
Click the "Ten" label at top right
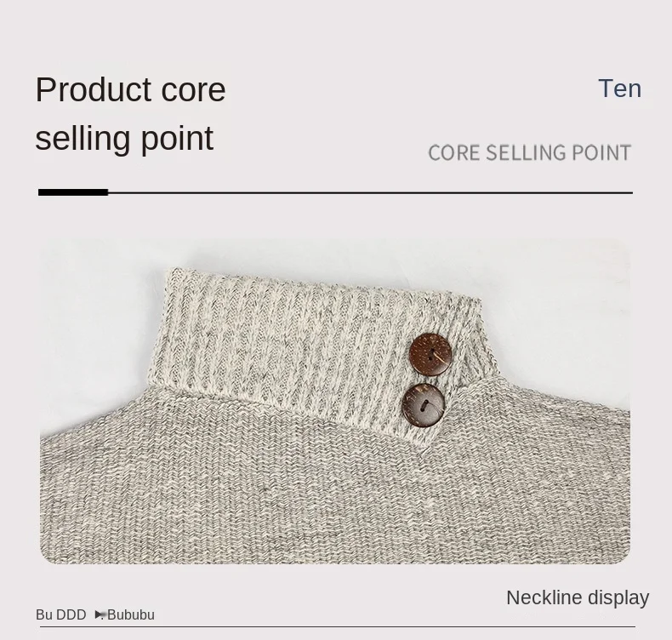620,89
